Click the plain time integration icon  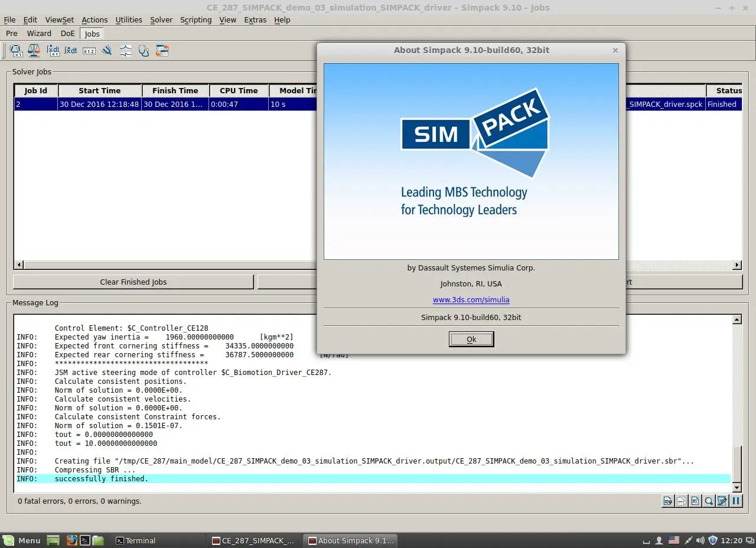point(71,51)
